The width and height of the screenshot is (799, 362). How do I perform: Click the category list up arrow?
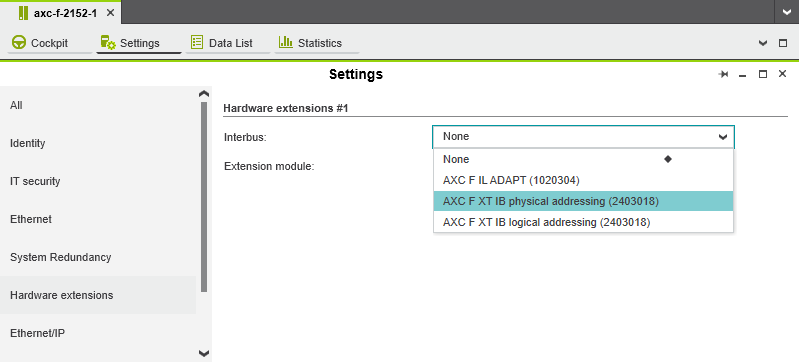point(203,94)
